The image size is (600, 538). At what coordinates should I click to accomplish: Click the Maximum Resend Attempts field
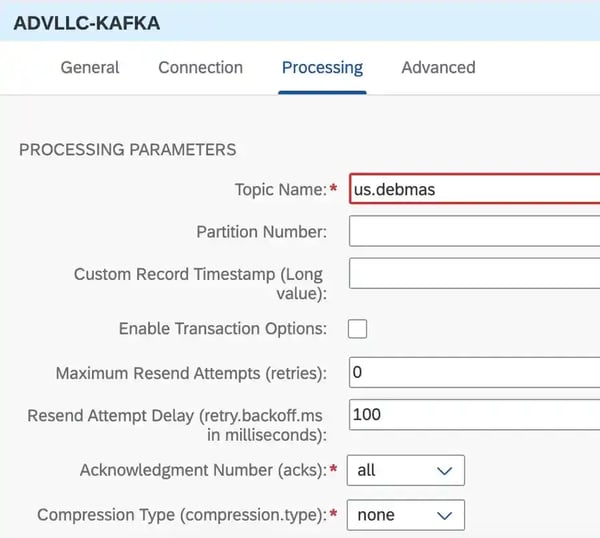point(474,373)
